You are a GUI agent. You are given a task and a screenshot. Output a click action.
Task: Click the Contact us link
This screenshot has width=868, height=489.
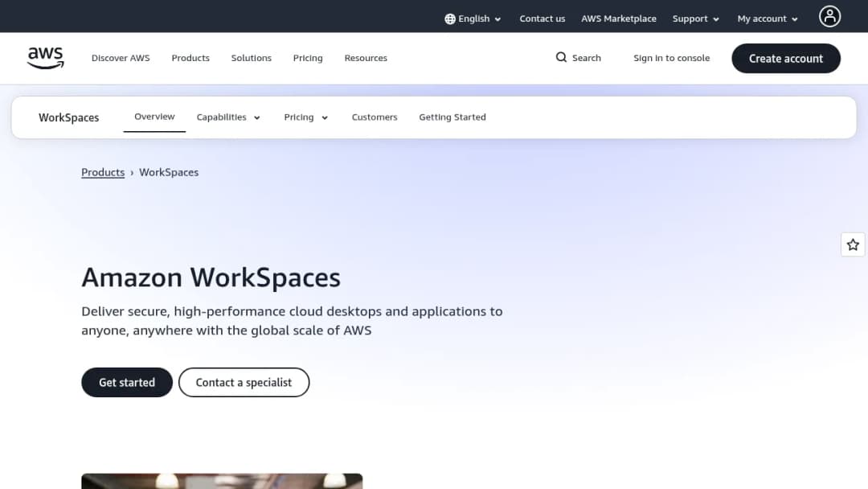tap(542, 18)
